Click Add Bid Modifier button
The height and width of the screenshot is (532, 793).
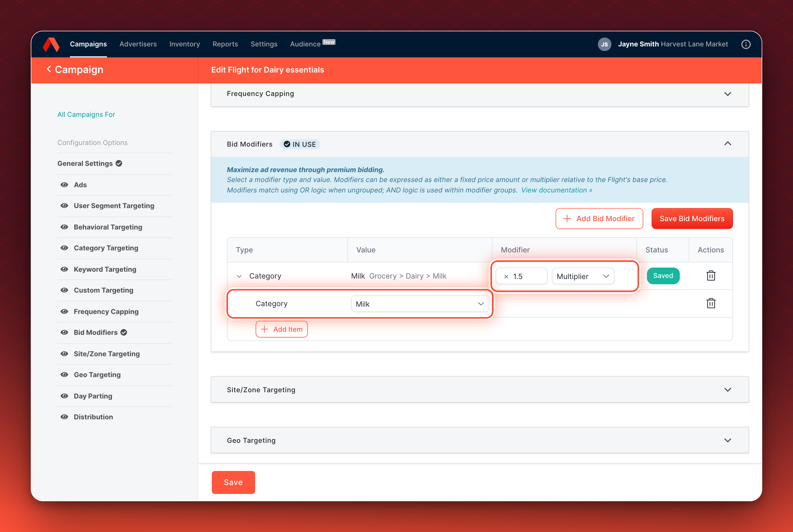(599, 219)
